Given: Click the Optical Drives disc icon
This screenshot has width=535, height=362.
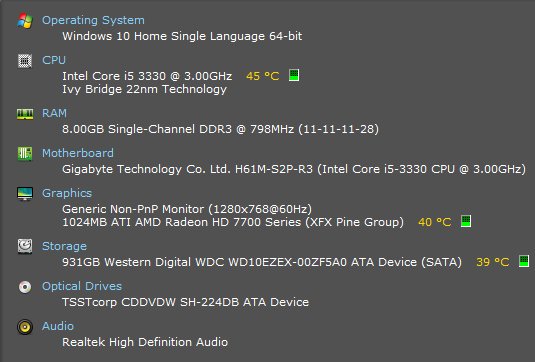Looking at the screenshot, I should tap(25, 287).
